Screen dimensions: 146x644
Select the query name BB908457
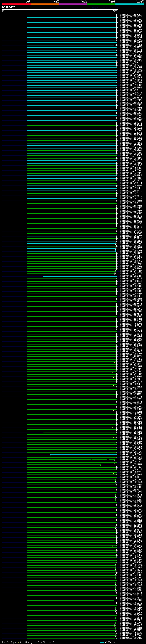pos(8,7)
